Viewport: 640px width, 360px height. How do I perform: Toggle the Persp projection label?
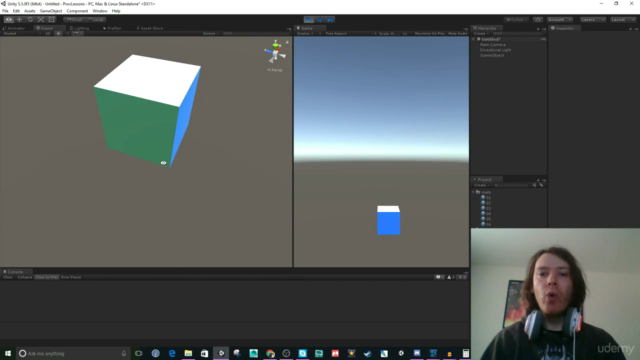(275, 70)
